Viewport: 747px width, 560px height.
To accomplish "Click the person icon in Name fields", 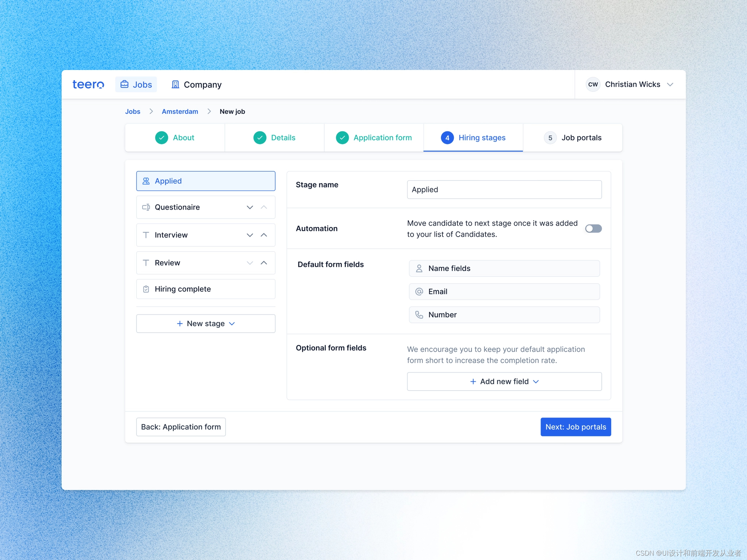I will (419, 268).
